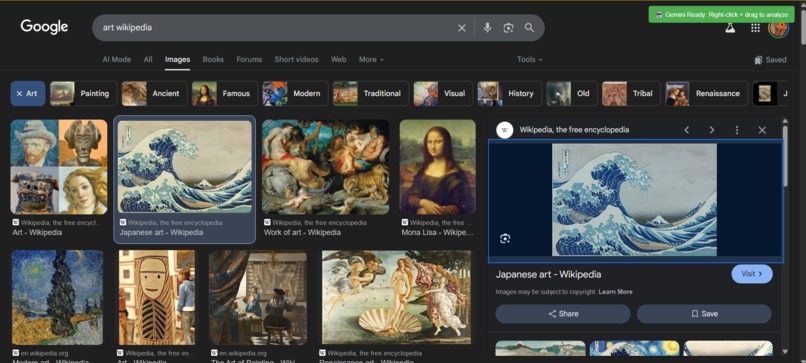The width and height of the screenshot is (806, 363).
Task: Remove the Art filter chip
Action: [28, 94]
